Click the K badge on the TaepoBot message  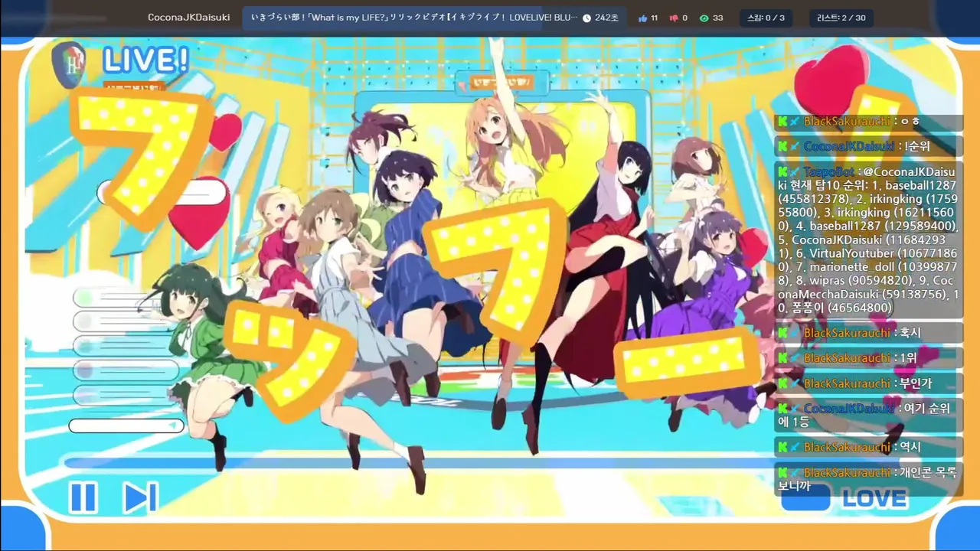coord(783,171)
